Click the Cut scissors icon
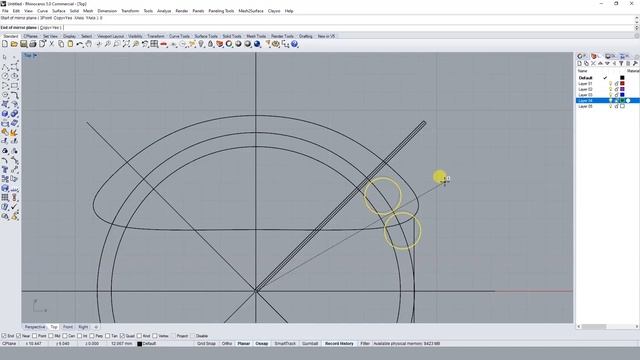This screenshot has height=360, width=640. tap(52, 44)
